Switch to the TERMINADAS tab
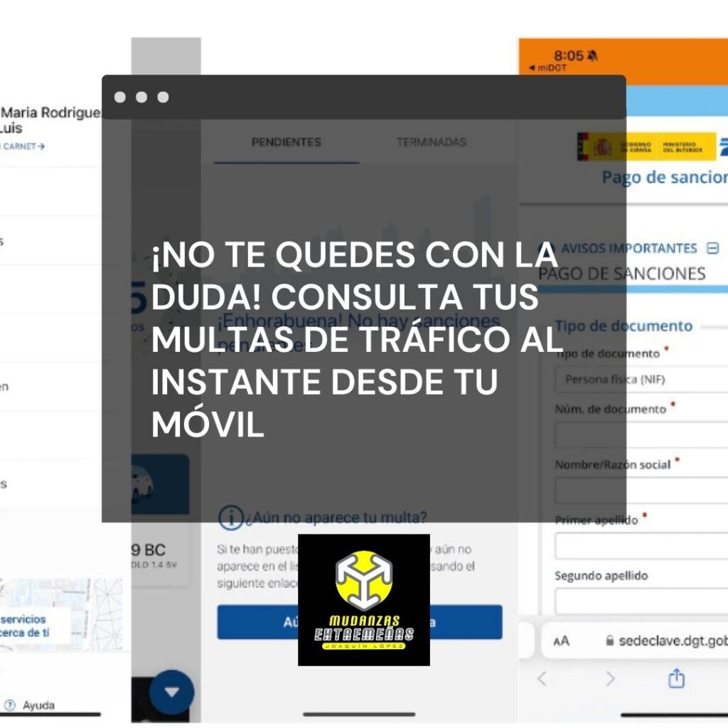This screenshot has height=728, width=728. coord(432,142)
